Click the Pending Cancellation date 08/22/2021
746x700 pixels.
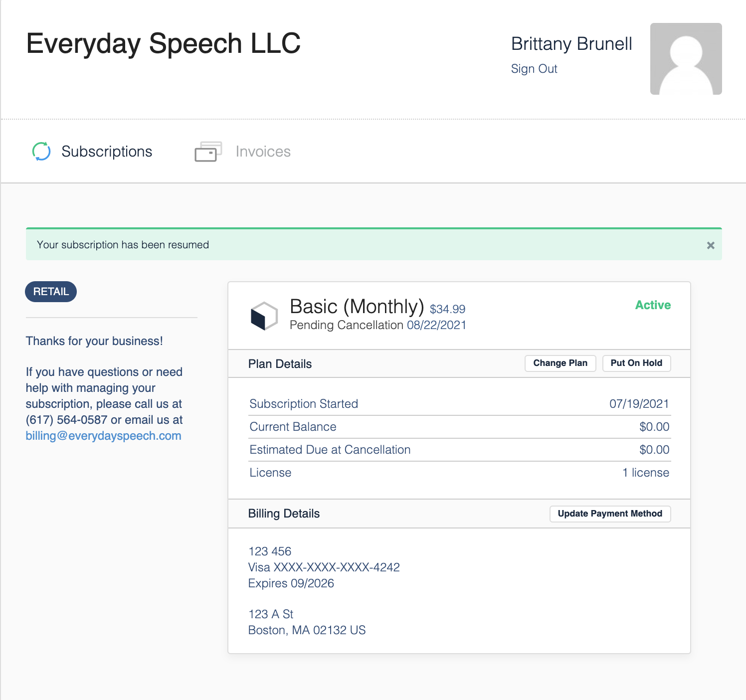pos(436,325)
